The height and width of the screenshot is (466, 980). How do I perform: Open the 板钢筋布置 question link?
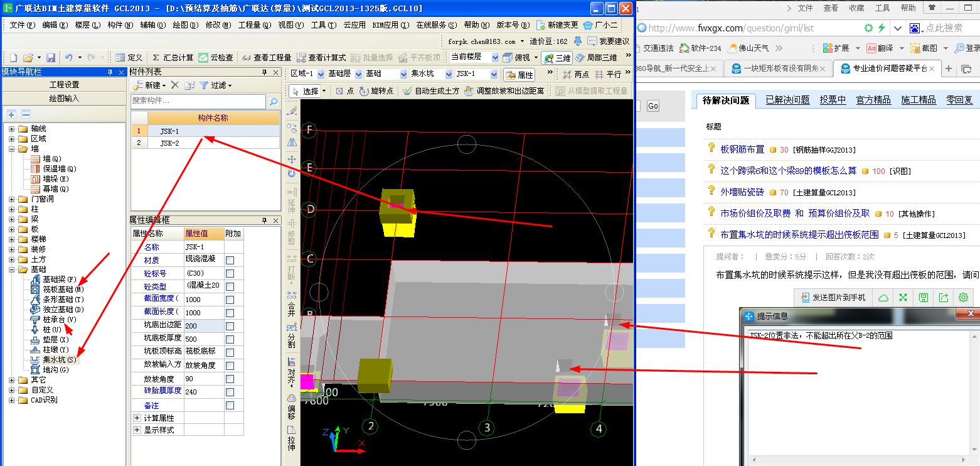pos(742,149)
